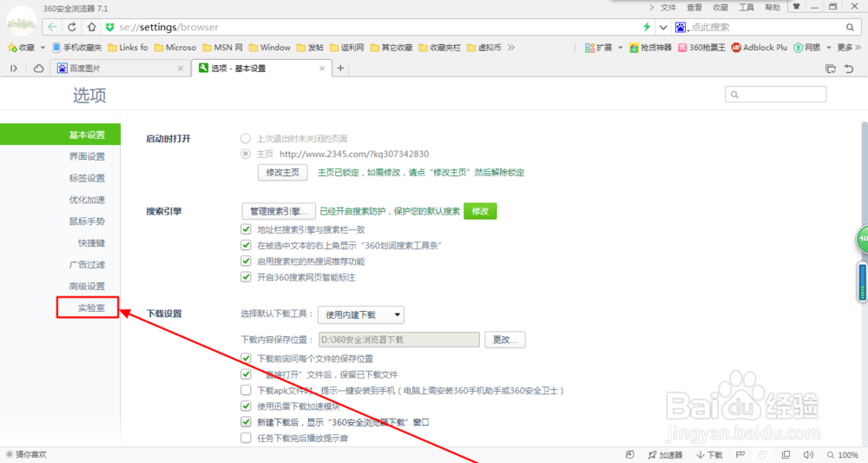Click the Baidu paw search engine icon

pos(681,27)
